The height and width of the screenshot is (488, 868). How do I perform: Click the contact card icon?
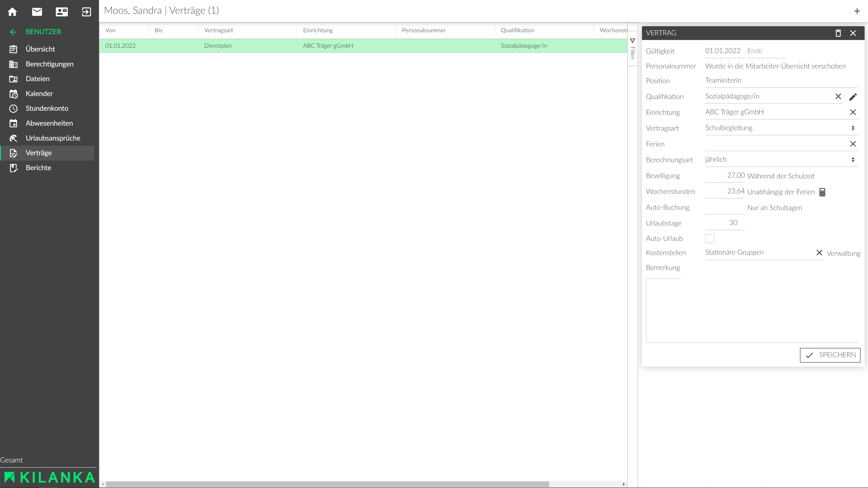62,12
